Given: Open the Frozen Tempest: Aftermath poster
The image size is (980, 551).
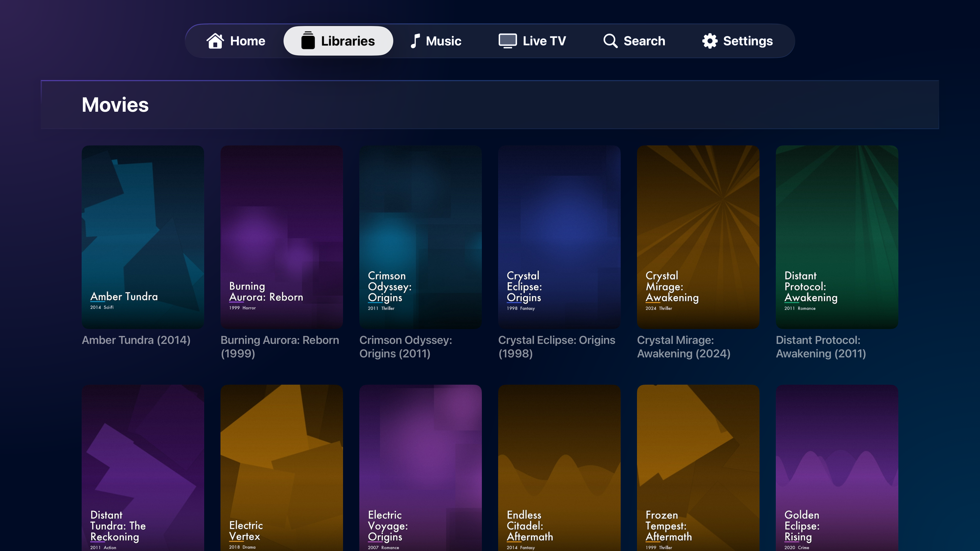Looking at the screenshot, I should coord(698,468).
